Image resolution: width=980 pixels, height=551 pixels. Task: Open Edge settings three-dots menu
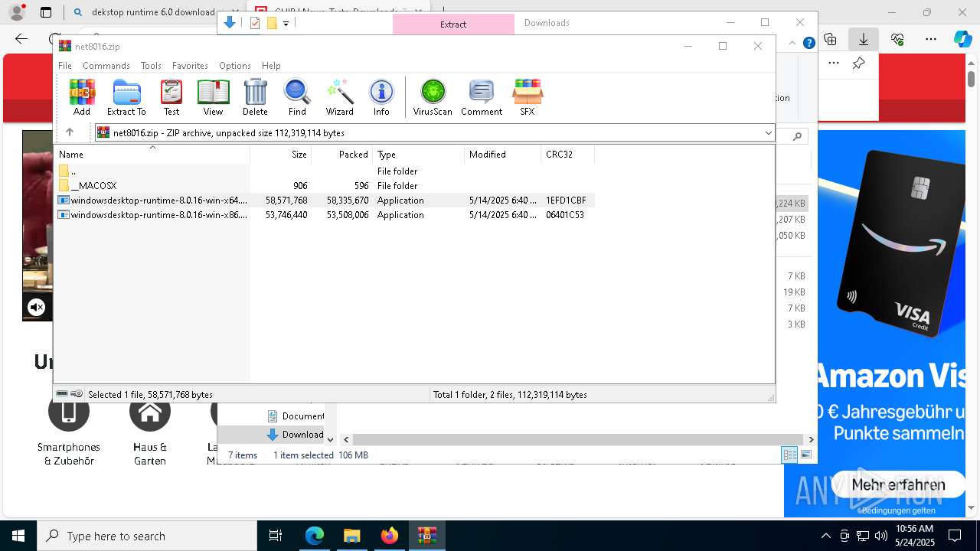[931, 39]
